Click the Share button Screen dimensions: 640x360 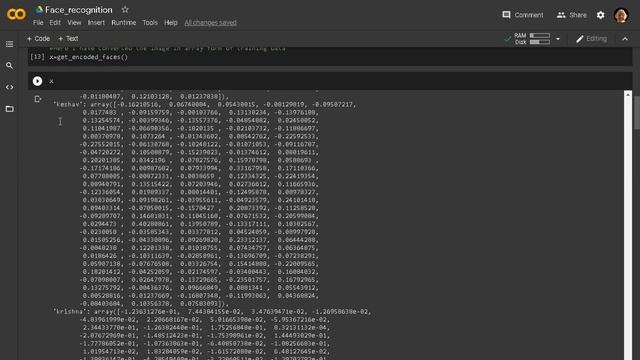(x=572, y=15)
